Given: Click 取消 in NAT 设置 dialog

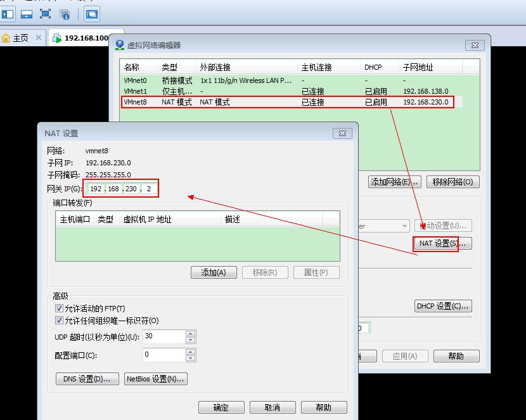Looking at the screenshot, I should tap(273, 407).
